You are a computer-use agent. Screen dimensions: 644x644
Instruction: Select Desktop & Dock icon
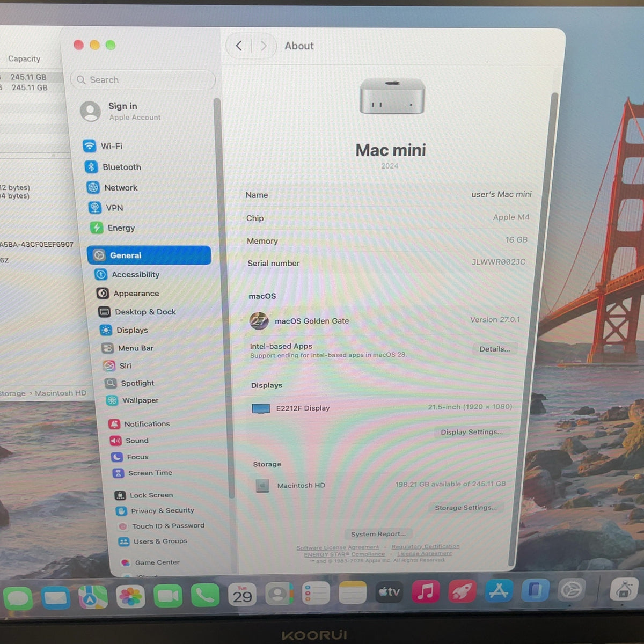[104, 312]
